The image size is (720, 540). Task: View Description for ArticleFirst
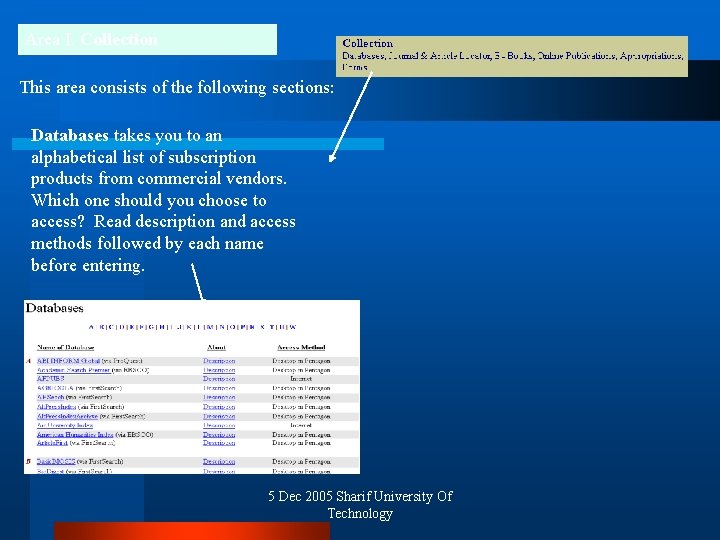pos(219,443)
